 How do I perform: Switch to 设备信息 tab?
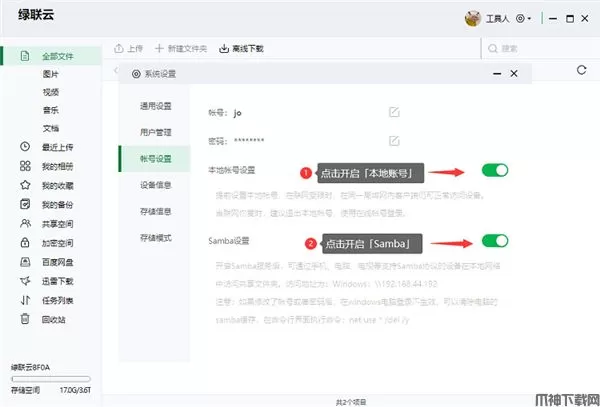(155, 185)
